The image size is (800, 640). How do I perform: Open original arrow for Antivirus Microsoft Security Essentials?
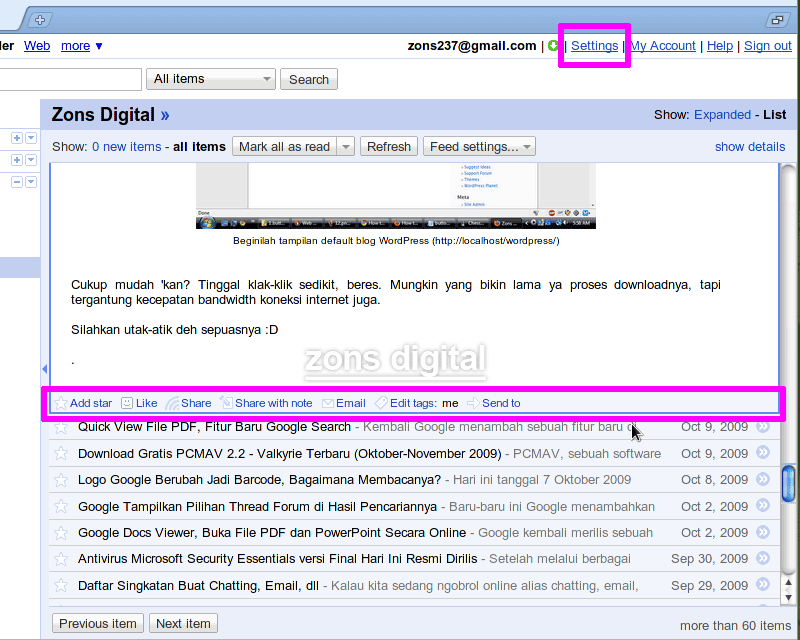click(763, 558)
